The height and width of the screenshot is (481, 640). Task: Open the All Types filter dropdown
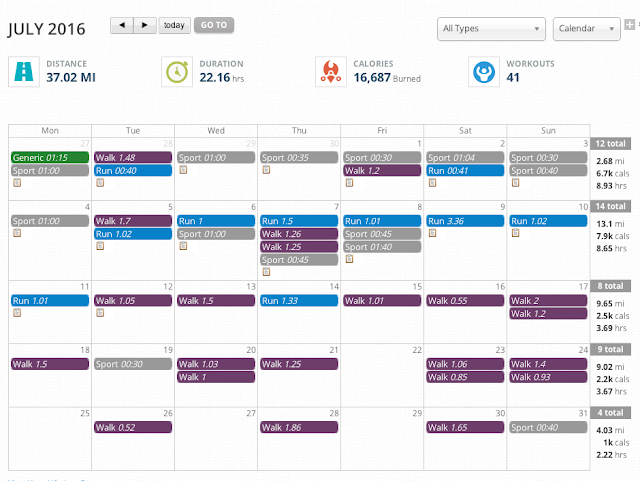[491, 29]
